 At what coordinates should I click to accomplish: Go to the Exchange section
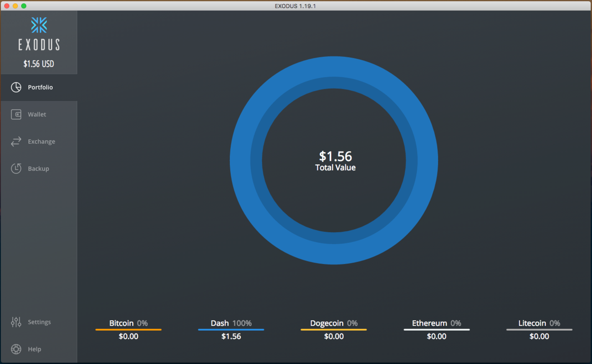(39, 142)
